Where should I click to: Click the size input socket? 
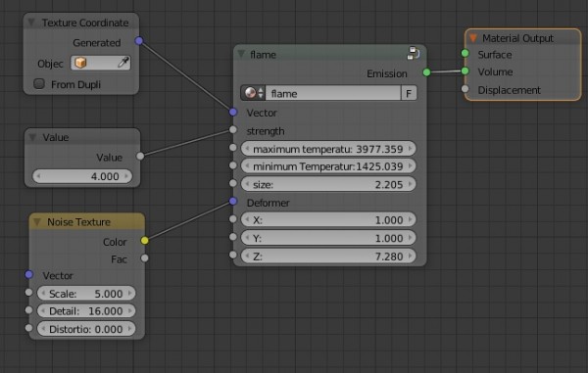pyautogui.click(x=233, y=183)
